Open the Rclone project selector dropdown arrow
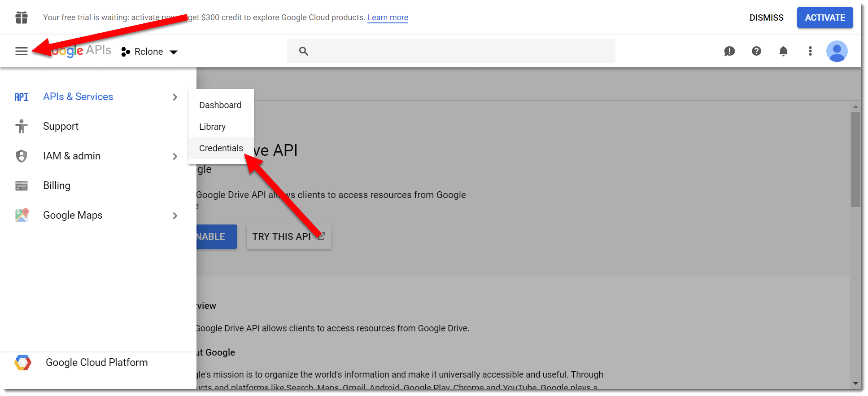 click(x=174, y=52)
